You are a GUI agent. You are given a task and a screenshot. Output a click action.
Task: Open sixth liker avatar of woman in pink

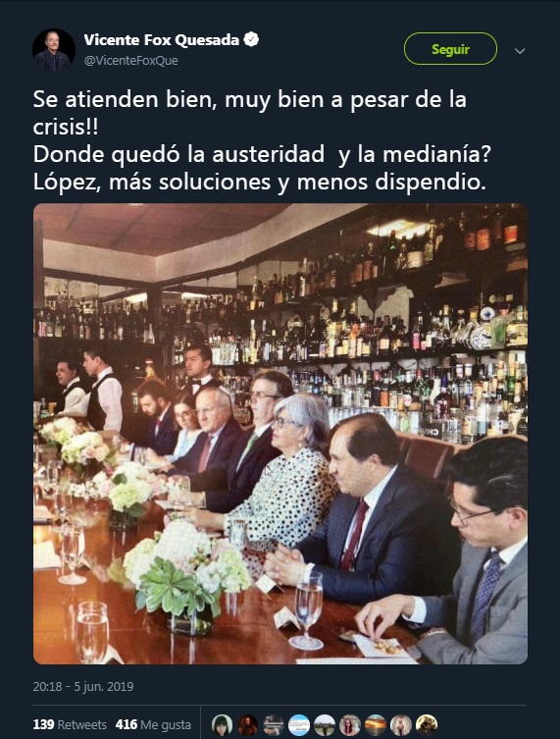pyautogui.click(x=349, y=725)
